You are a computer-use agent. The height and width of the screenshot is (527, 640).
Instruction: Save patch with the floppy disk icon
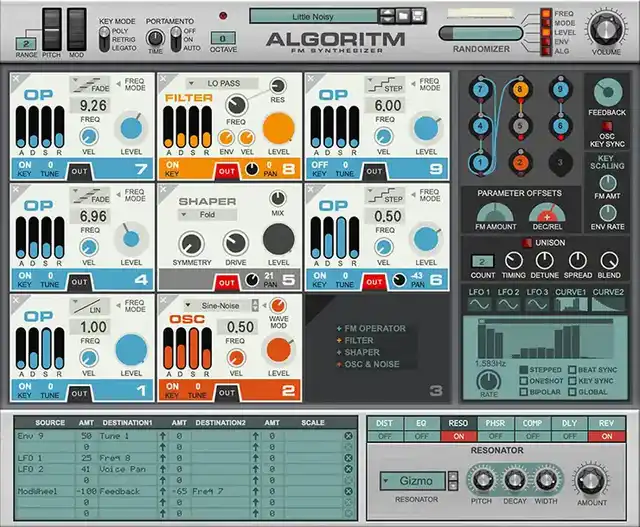point(418,16)
